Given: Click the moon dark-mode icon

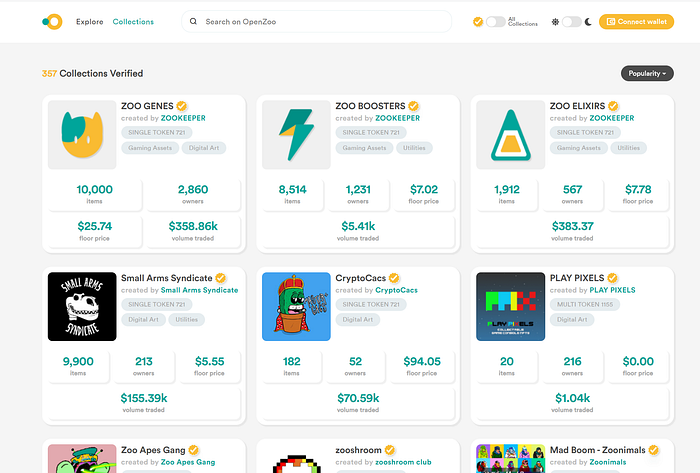Looking at the screenshot, I should (588, 21).
